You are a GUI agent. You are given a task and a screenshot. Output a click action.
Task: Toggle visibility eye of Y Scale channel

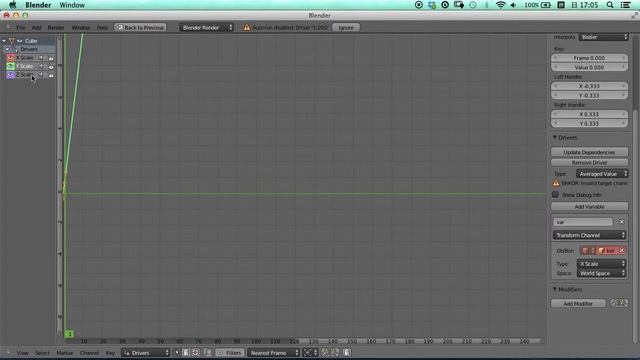10,66
